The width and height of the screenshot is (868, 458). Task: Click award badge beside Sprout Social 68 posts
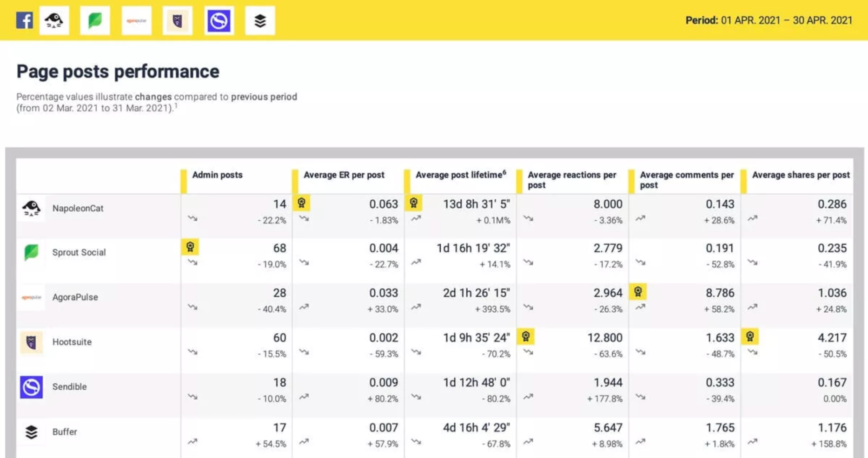tap(190, 247)
